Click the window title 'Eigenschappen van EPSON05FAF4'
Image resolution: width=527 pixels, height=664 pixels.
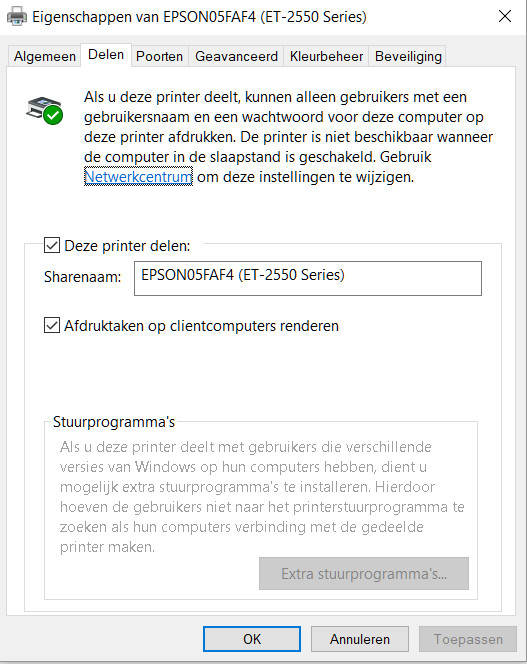(199, 17)
